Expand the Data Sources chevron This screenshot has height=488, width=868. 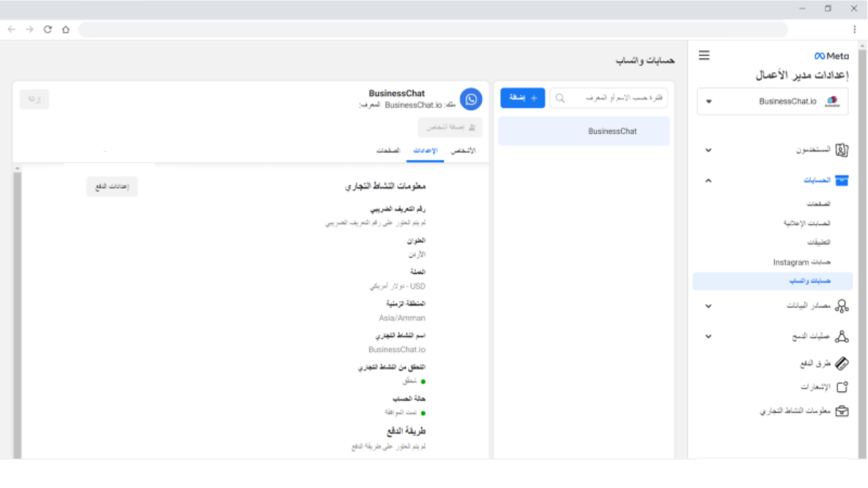[708, 306]
